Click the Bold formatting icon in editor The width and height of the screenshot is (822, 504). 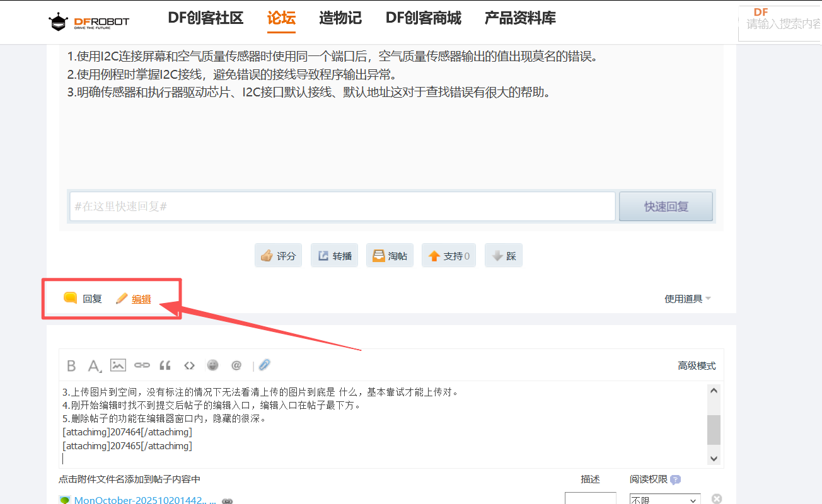point(71,365)
